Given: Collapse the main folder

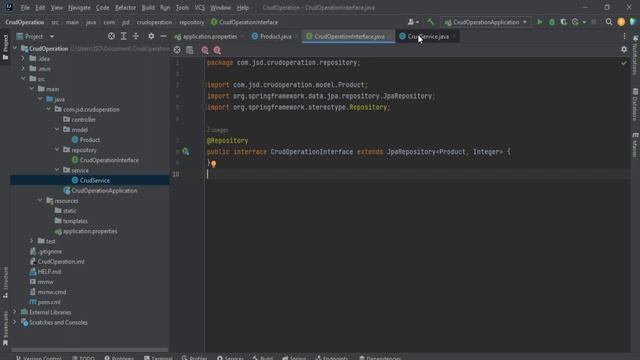Looking at the screenshot, I should click(x=32, y=89).
